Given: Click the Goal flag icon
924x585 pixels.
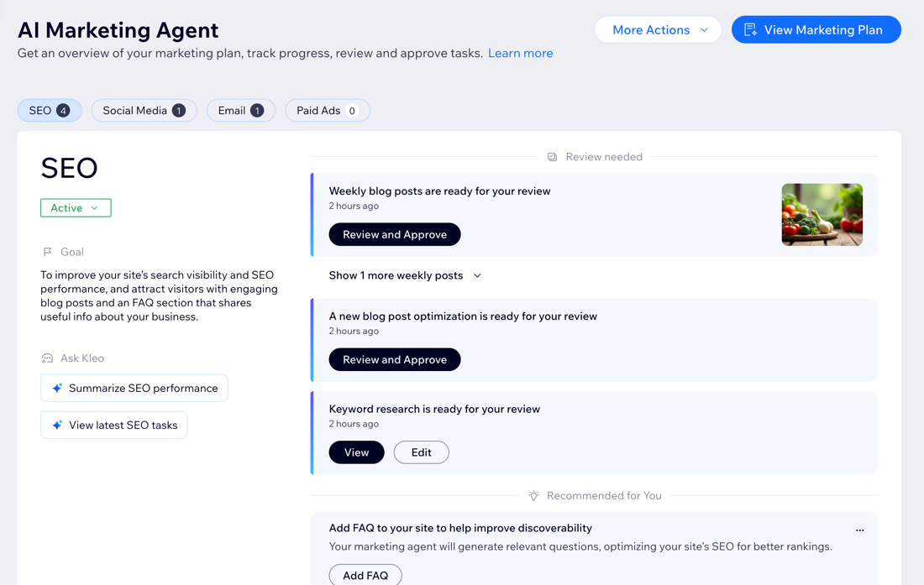Looking at the screenshot, I should coord(47,252).
